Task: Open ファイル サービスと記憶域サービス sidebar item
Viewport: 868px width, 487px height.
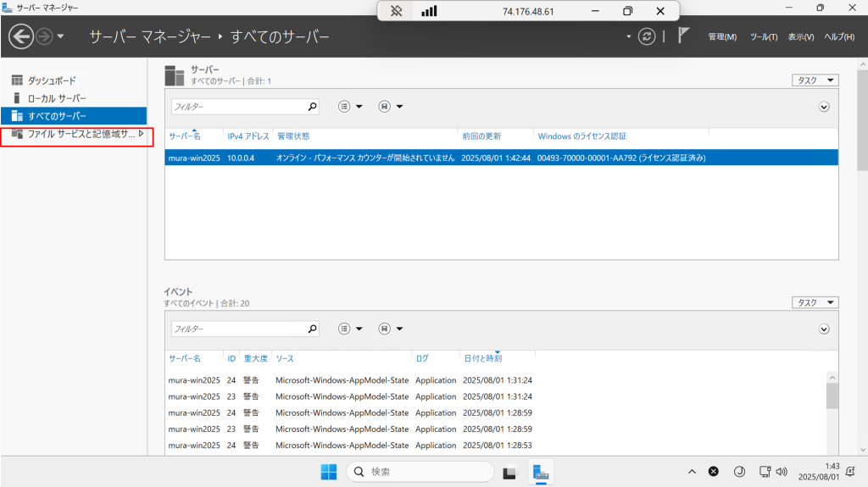Action: [x=74, y=134]
